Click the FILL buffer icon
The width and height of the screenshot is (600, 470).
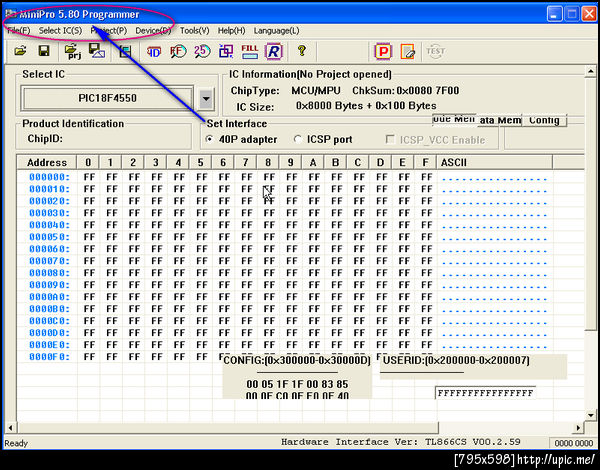249,51
